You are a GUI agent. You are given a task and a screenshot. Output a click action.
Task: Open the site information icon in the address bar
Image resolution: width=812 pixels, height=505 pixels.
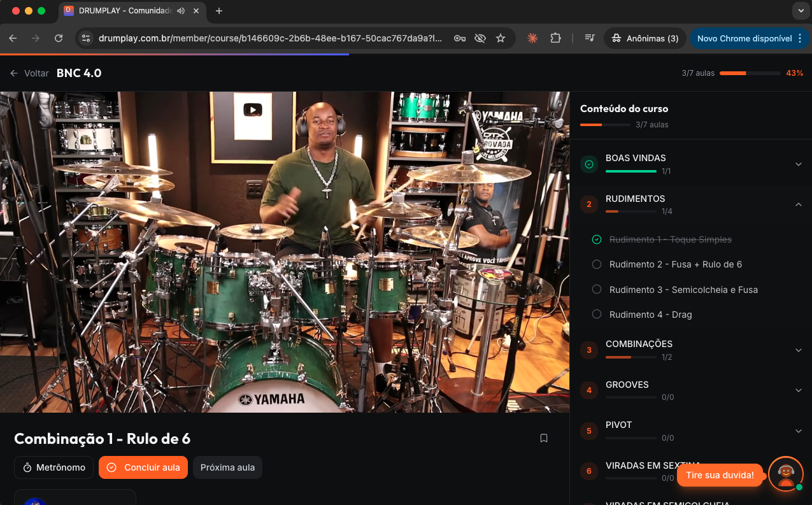click(86, 38)
